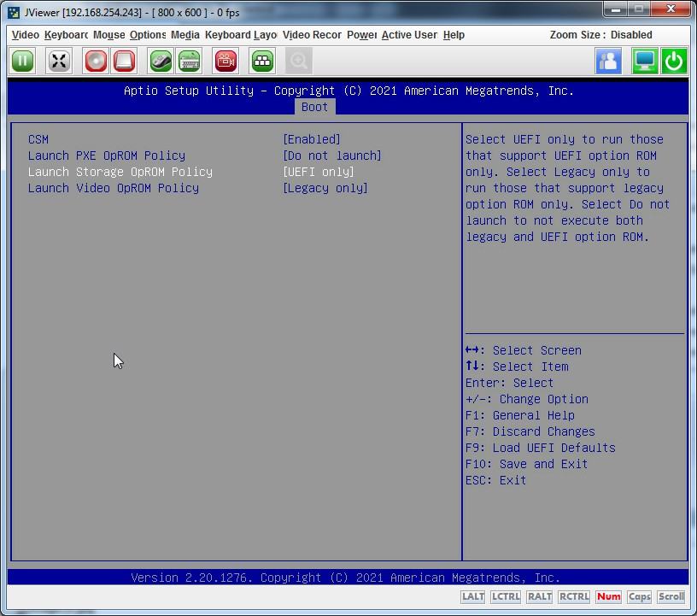Toggle the RCTRL key indicator

click(x=574, y=596)
